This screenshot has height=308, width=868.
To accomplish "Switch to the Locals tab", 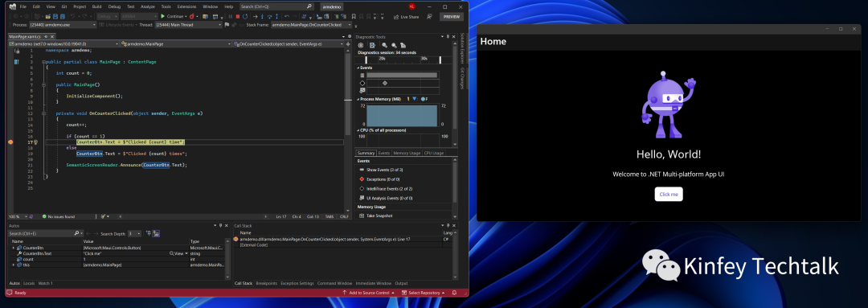I will point(29,283).
